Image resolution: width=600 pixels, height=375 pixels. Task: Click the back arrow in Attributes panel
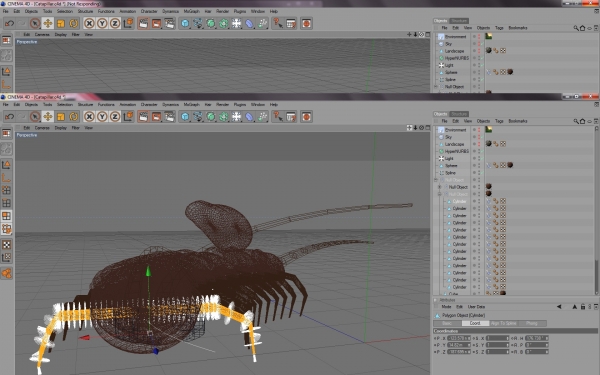point(559,307)
